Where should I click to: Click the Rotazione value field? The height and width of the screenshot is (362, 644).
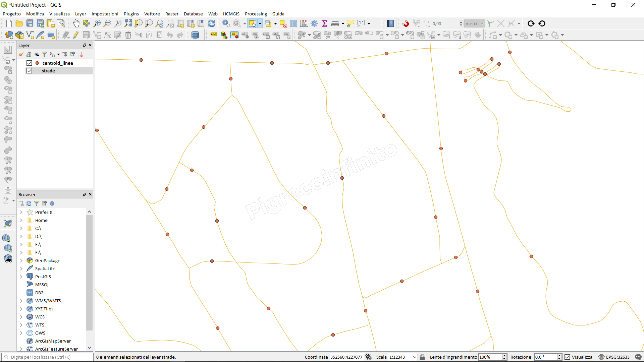click(x=546, y=357)
